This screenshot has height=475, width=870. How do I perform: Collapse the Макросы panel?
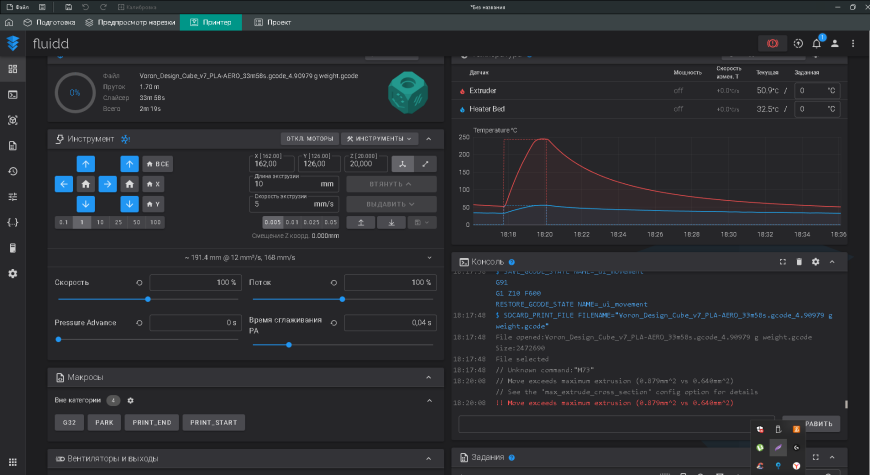428,377
